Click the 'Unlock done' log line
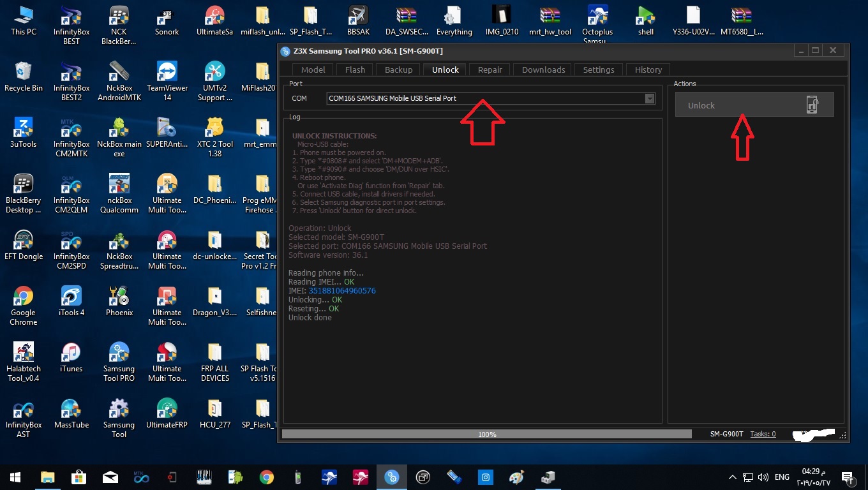868x490 pixels. (310, 318)
